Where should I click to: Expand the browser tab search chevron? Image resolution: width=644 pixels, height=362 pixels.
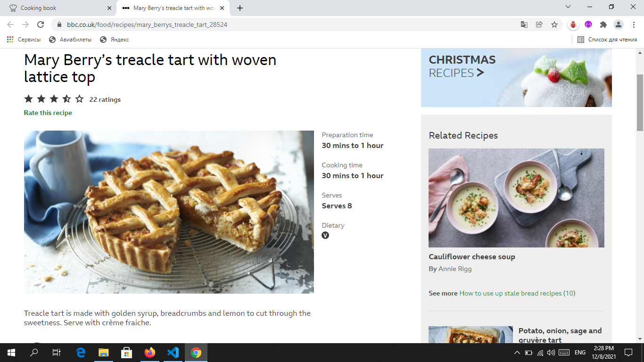[568, 8]
